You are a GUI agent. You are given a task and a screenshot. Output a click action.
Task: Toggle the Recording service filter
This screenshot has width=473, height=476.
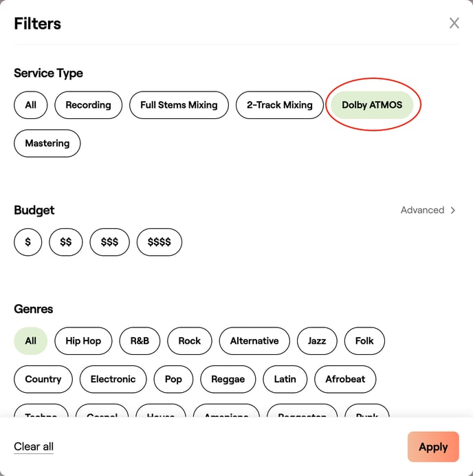(88, 105)
